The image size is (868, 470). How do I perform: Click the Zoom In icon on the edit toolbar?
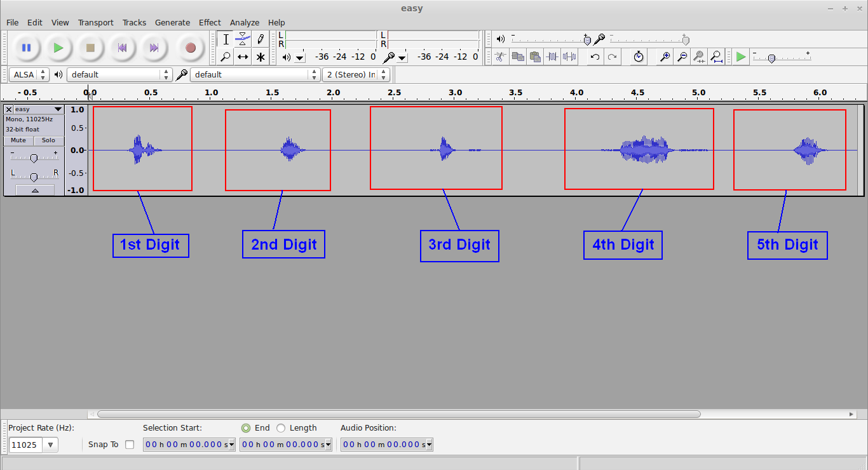(665, 57)
